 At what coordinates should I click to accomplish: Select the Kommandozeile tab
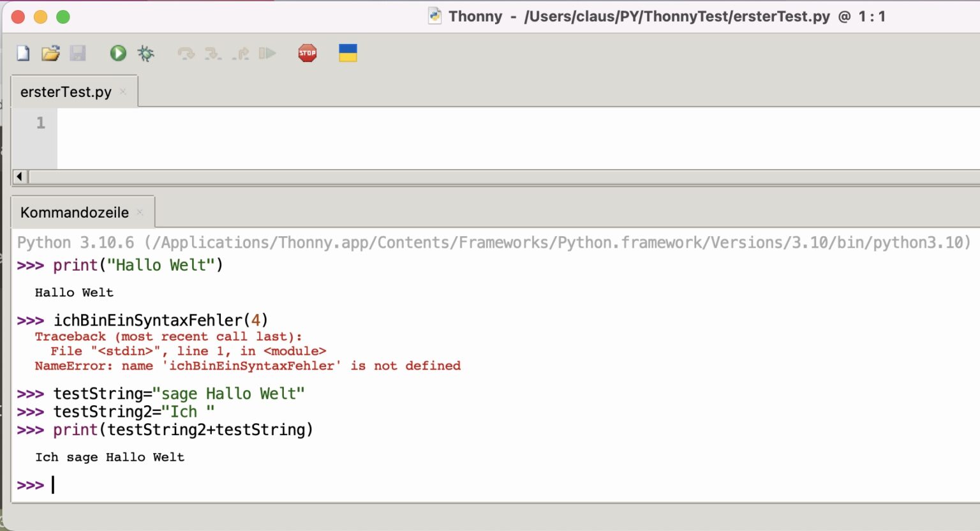coord(75,213)
